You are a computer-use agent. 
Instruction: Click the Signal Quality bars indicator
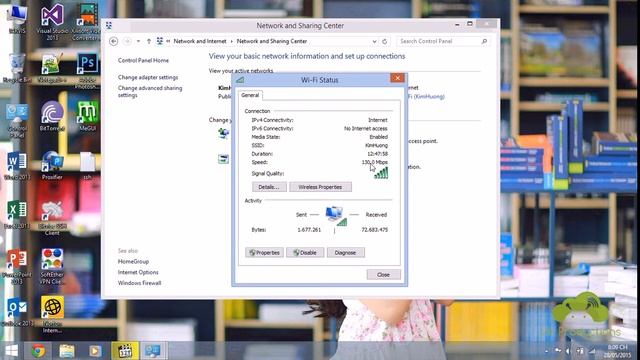point(381,173)
